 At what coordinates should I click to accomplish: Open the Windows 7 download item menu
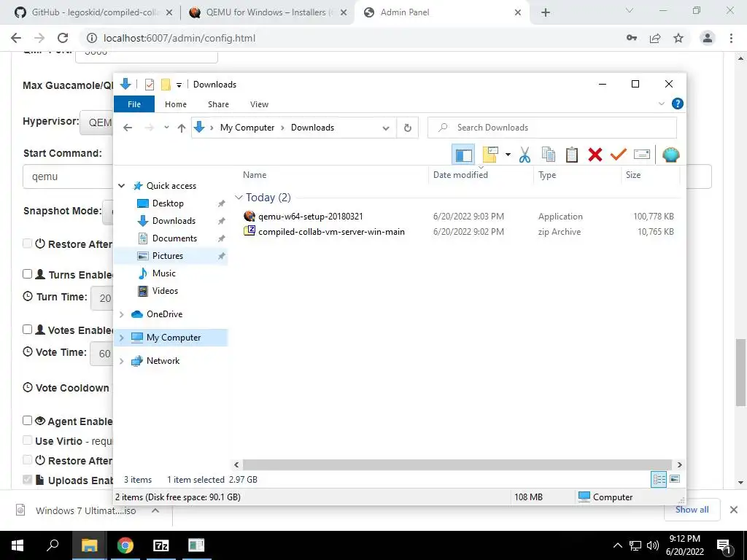(x=155, y=510)
